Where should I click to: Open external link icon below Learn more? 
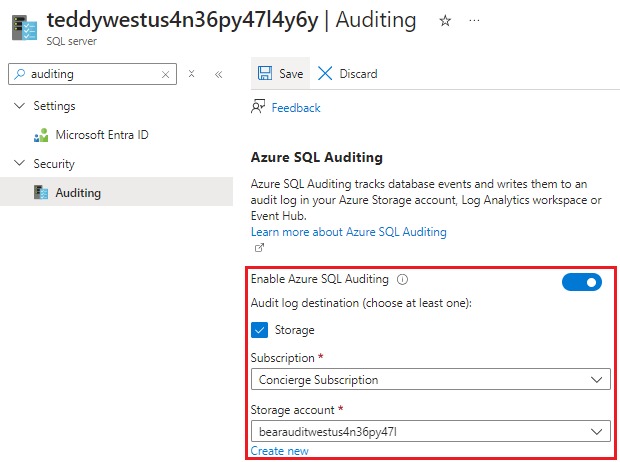[x=259, y=248]
